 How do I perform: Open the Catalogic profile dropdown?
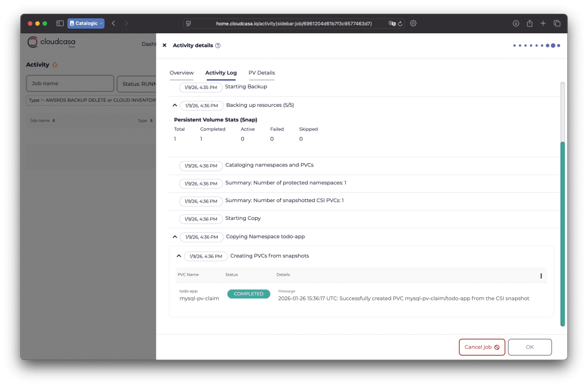click(x=86, y=24)
